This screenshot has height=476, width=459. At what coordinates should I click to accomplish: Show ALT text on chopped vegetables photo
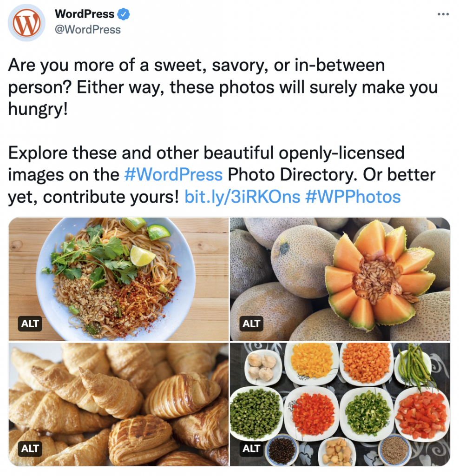pyautogui.click(x=251, y=449)
